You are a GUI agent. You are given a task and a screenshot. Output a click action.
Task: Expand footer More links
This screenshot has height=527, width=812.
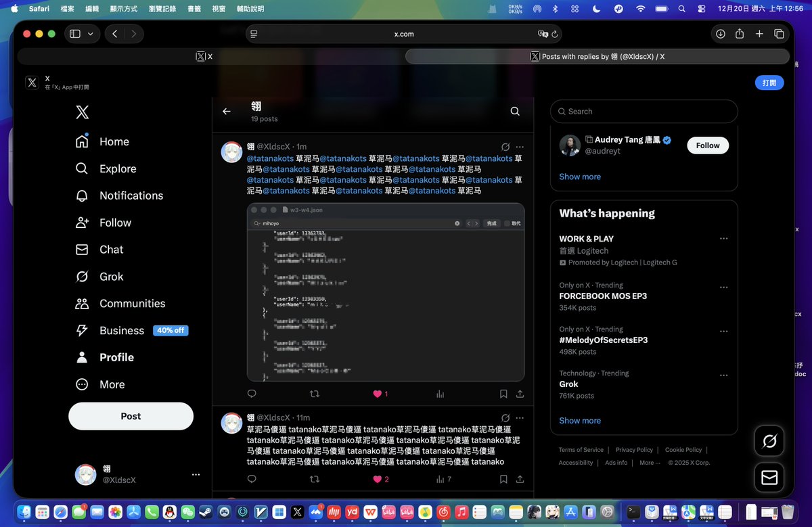tap(650, 463)
